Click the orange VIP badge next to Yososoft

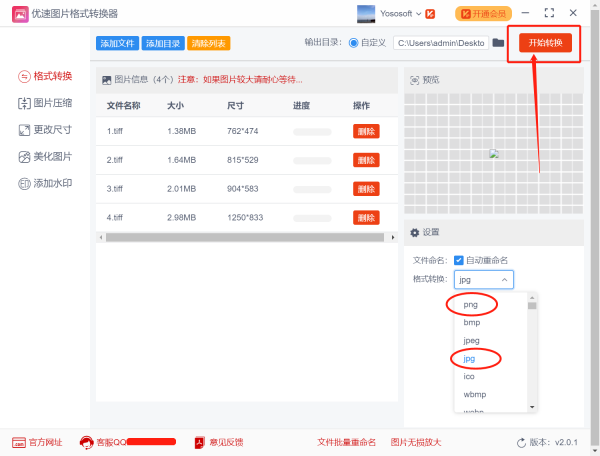coord(430,14)
